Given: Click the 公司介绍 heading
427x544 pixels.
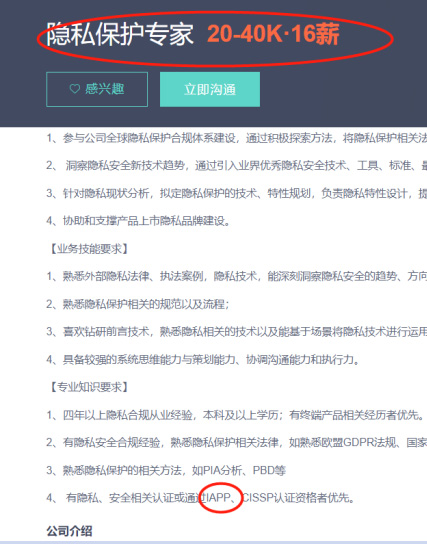Looking at the screenshot, I should pyautogui.click(x=69, y=531).
